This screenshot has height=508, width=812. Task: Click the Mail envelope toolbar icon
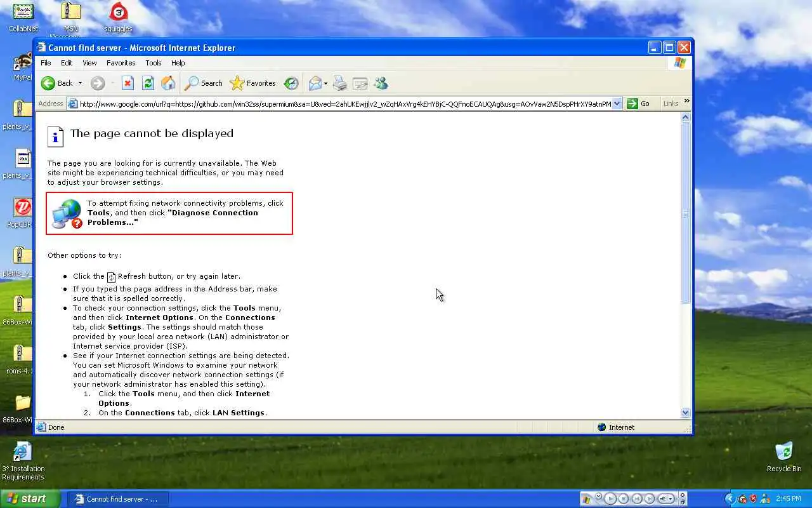315,83
